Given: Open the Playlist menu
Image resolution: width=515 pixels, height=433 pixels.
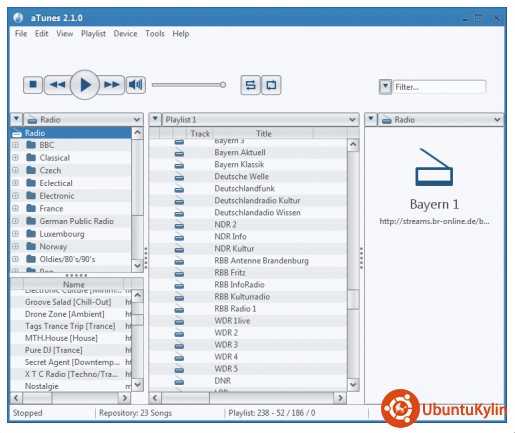Looking at the screenshot, I should click(x=93, y=34).
